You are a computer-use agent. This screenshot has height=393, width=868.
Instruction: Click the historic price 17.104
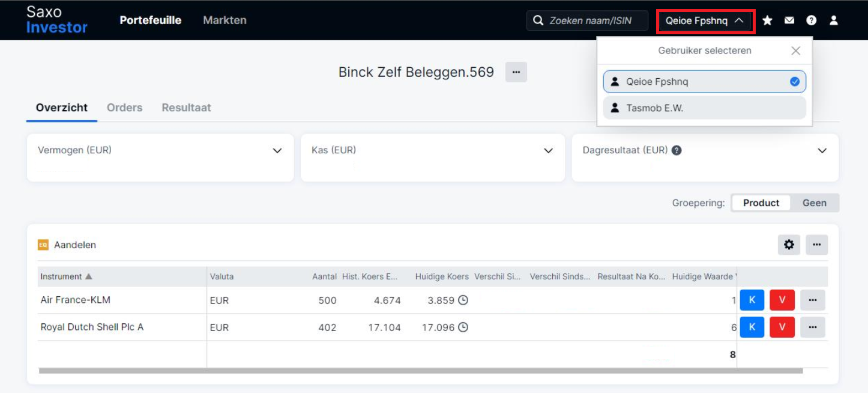pyautogui.click(x=385, y=327)
